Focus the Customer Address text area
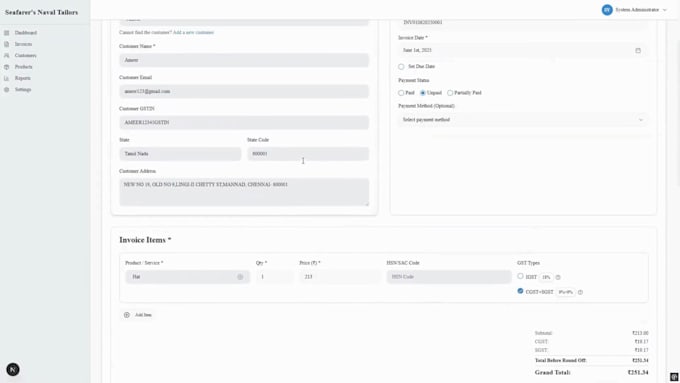Image resolution: width=680 pixels, height=383 pixels. coord(244,192)
